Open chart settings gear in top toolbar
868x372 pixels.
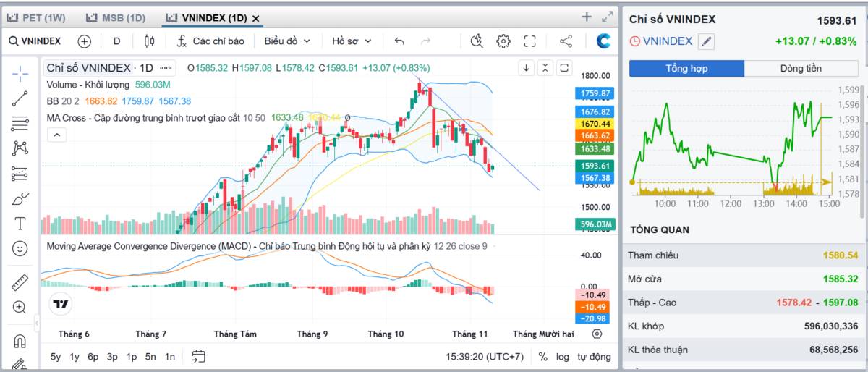[503, 41]
